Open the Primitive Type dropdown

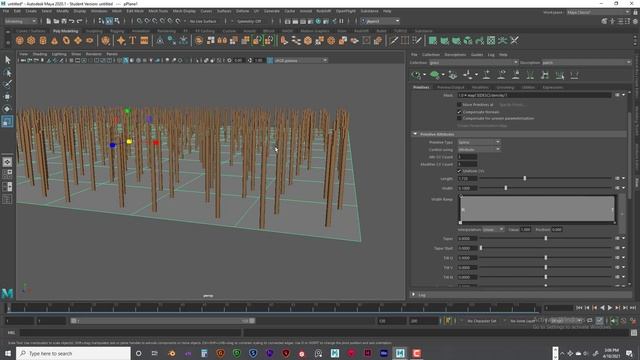pos(479,142)
